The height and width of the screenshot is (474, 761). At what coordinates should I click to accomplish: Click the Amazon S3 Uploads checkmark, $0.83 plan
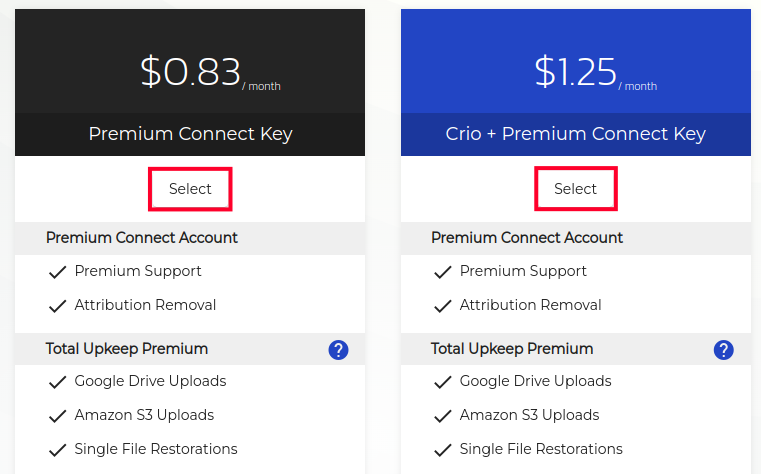(x=56, y=416)
